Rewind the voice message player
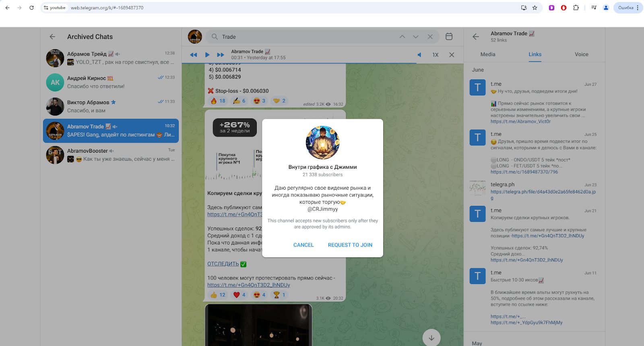644x346 pixels. click(x=194, y=55)
